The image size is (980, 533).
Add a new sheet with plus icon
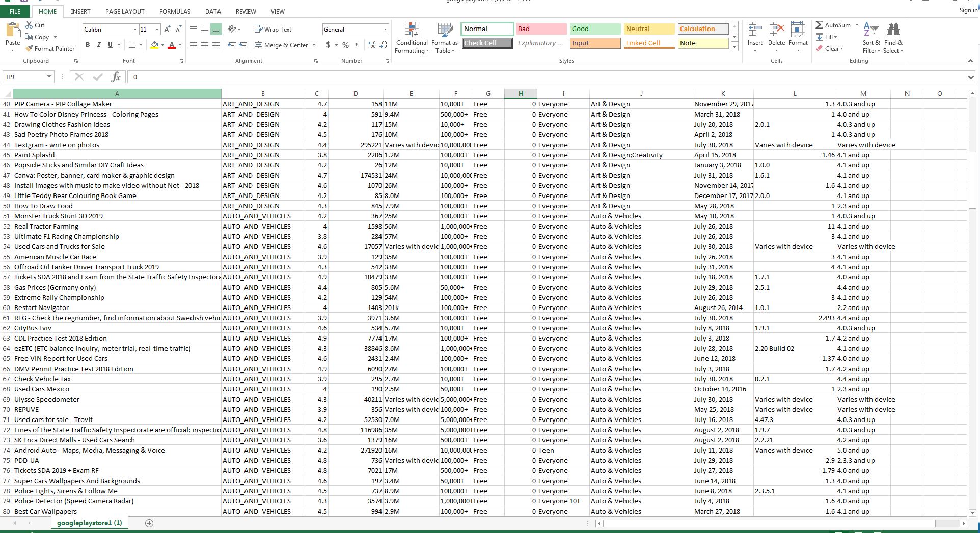(149, 523)
